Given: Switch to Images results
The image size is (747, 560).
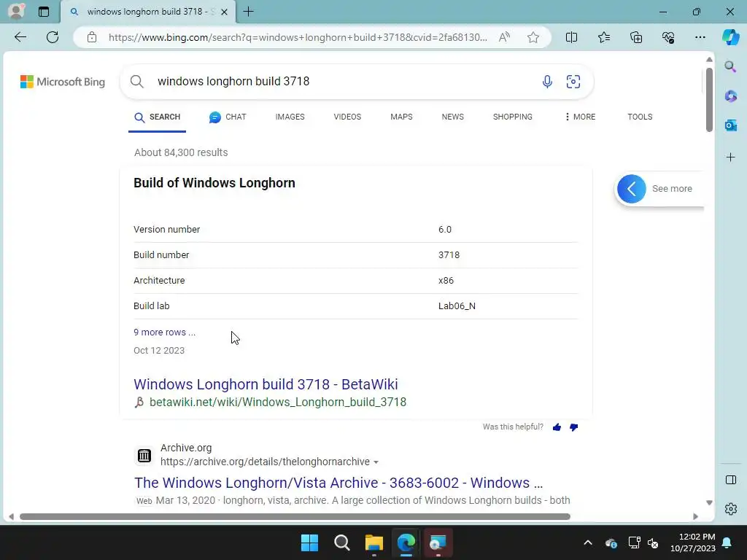Looking at the screenshot, I should 290,117.
